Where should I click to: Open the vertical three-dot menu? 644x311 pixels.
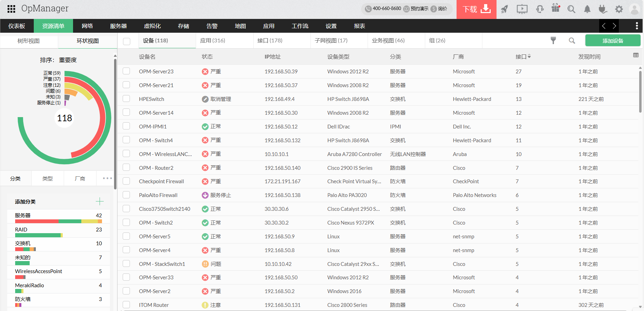[636, 26]
